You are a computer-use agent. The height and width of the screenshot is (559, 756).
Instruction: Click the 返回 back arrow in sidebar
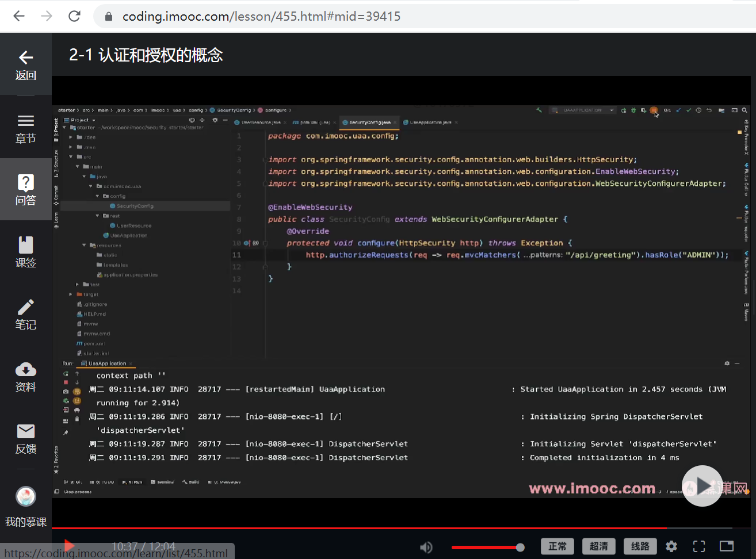pyautogui.click(x=25, y=64)
